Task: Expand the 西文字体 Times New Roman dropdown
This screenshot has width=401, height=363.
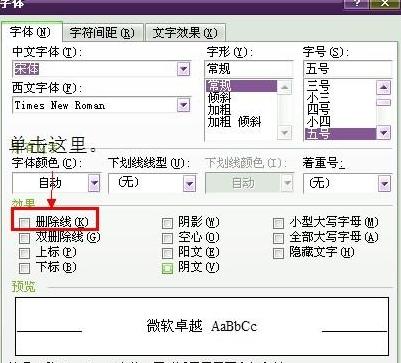Action: tap(183, 105)
